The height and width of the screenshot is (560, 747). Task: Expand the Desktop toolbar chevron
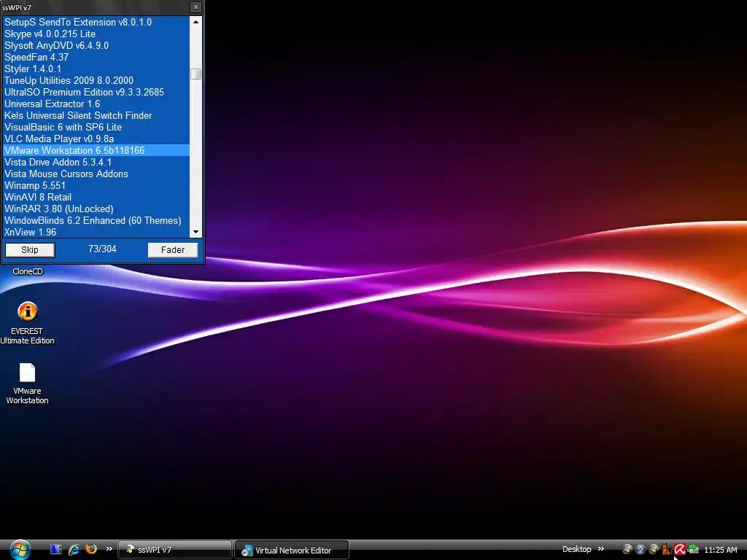click(601, 549)
